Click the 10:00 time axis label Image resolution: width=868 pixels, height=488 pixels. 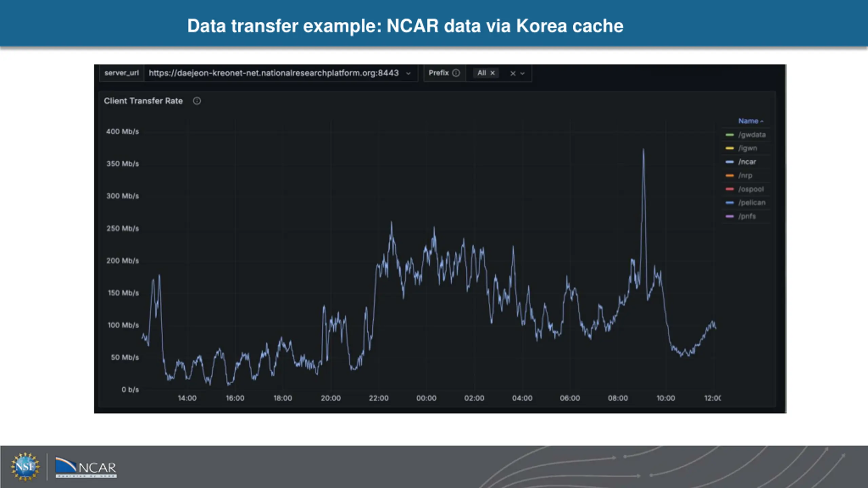tap(666, 398)
